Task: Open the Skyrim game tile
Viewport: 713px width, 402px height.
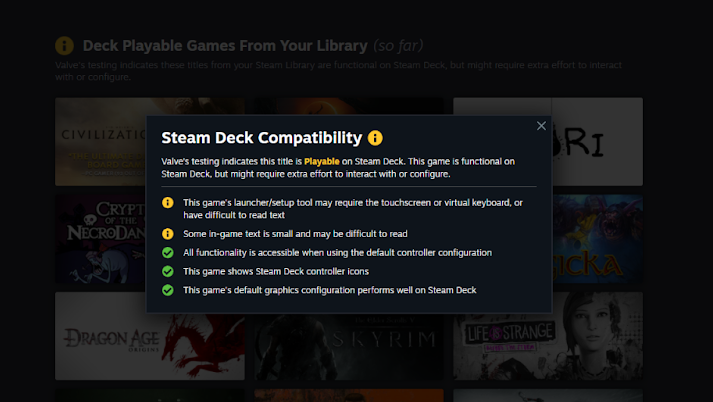Action: tap(349, 347)
